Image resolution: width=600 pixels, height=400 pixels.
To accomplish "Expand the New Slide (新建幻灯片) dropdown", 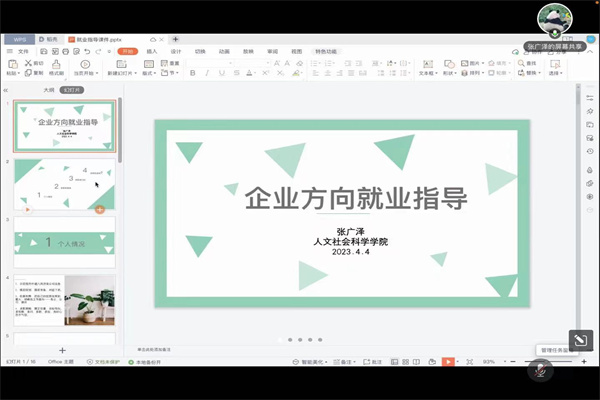I will (x=116, y=73).
